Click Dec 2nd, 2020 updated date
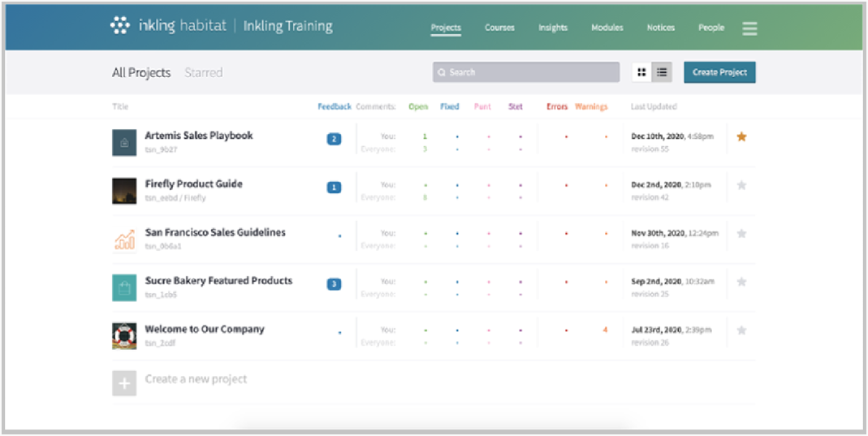The height and width of the screenshot is (436, 868). coord(657,184)
